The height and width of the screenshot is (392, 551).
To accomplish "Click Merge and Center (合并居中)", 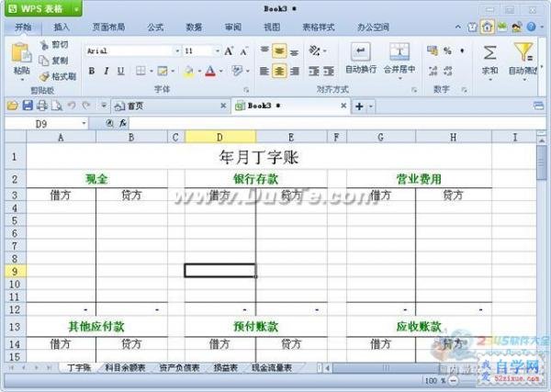I will tap(399, 58).
